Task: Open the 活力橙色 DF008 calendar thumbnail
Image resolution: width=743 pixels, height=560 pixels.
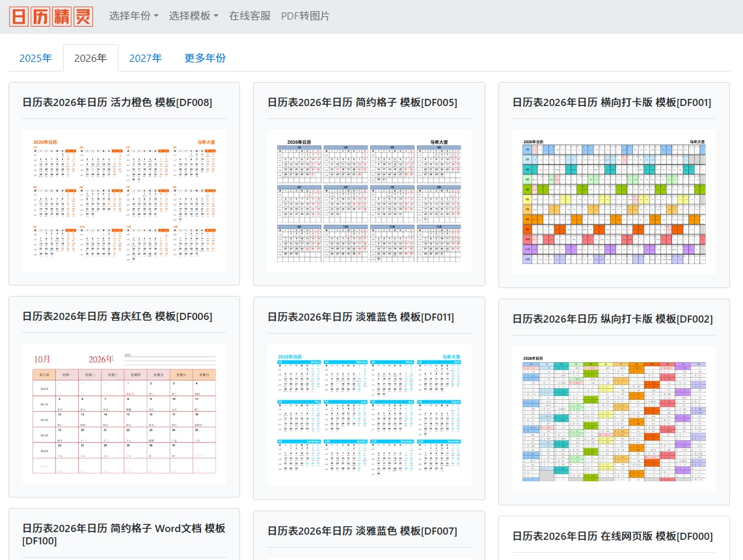Action: pos(124,200)
